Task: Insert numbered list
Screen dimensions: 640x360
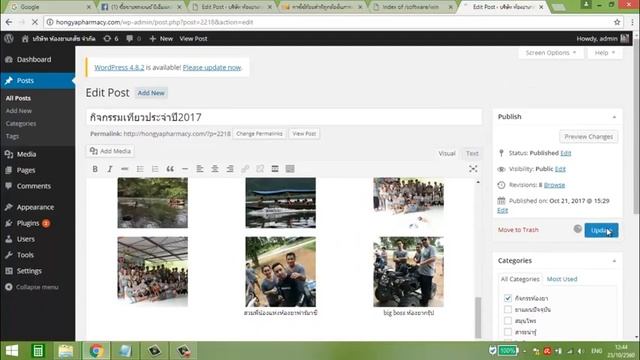Action: (x=155, y=169)
